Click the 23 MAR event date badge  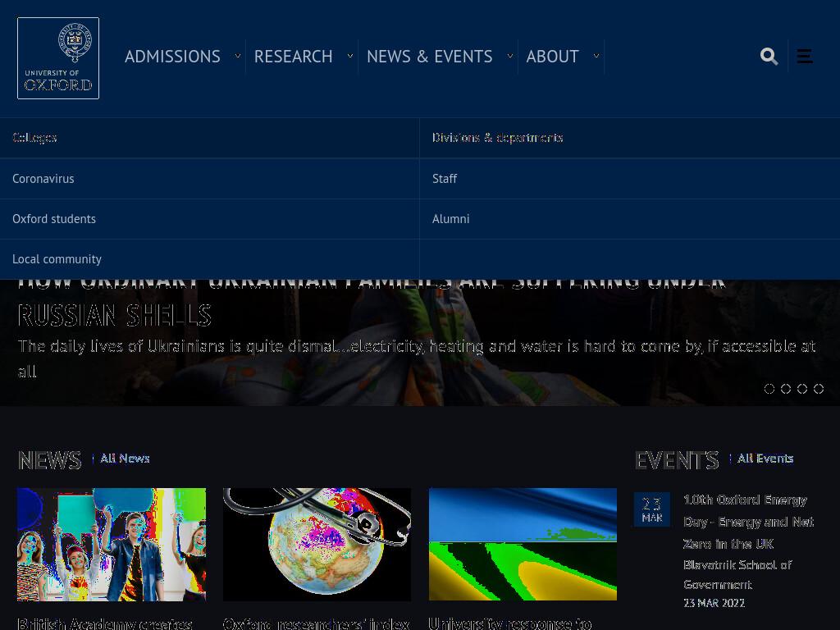(652, 509)
